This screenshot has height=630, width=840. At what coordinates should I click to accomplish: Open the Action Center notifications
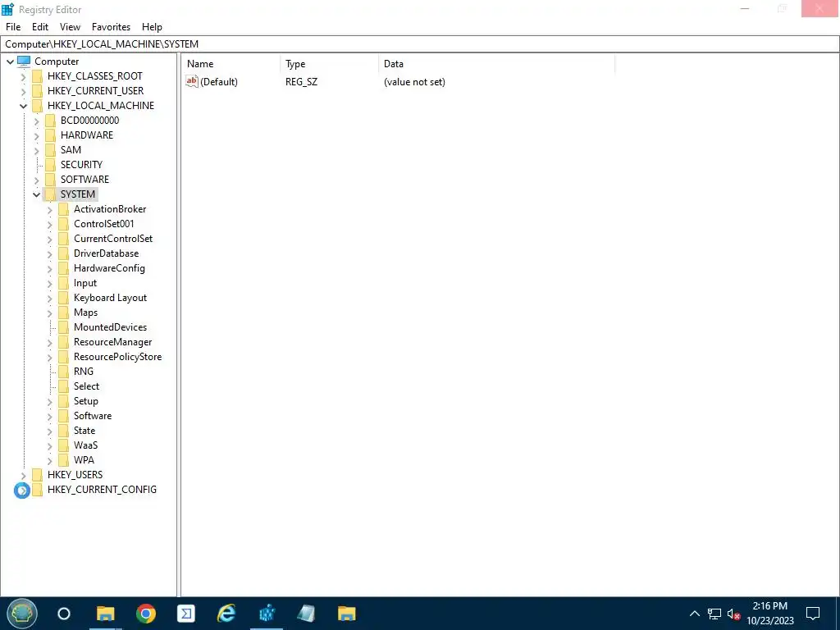[x=813, y=614]
